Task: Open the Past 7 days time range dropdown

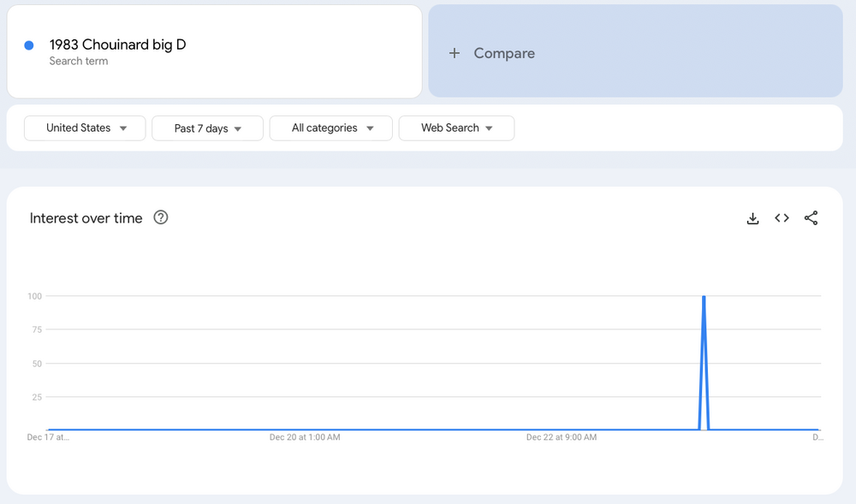Action: coord(207,128)
